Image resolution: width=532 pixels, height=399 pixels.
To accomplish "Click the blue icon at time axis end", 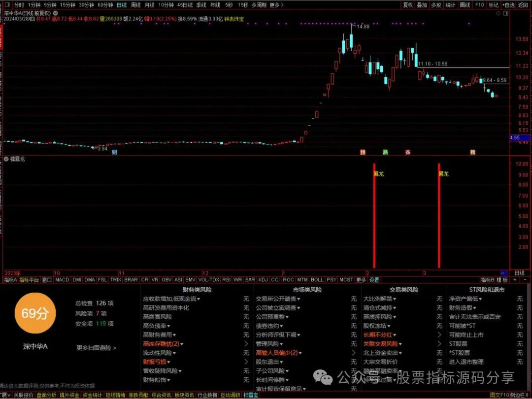I will click(x=504, y=273).
